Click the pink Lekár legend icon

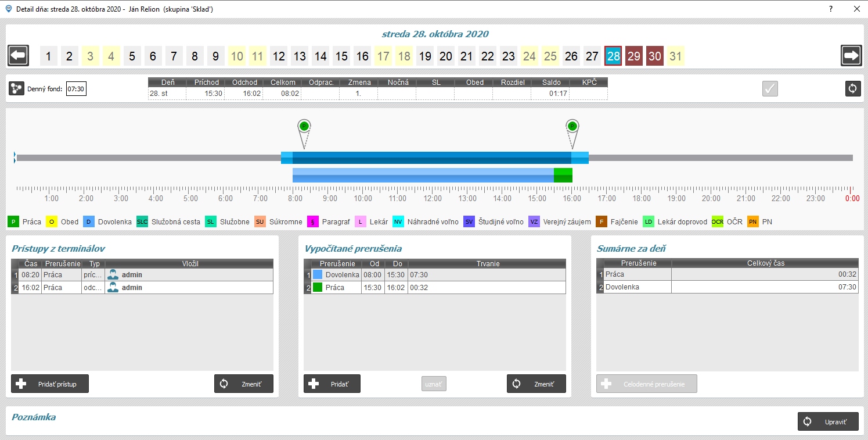[x=361, y=221]
